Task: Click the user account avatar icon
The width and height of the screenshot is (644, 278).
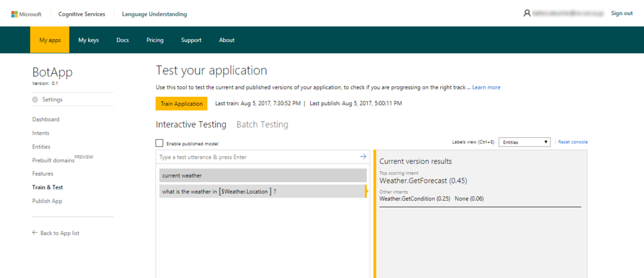Action: coord(527,13)
